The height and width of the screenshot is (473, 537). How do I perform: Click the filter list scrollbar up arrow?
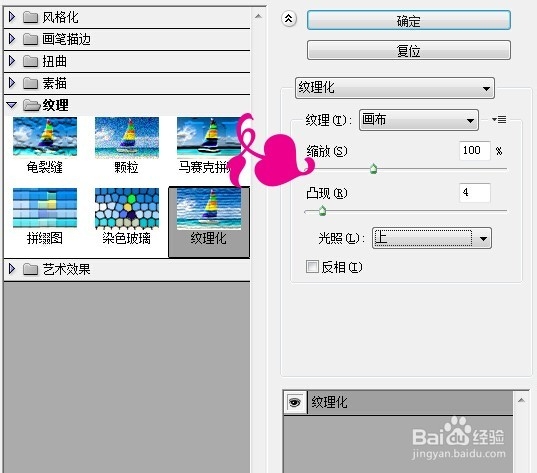point(258,16)
